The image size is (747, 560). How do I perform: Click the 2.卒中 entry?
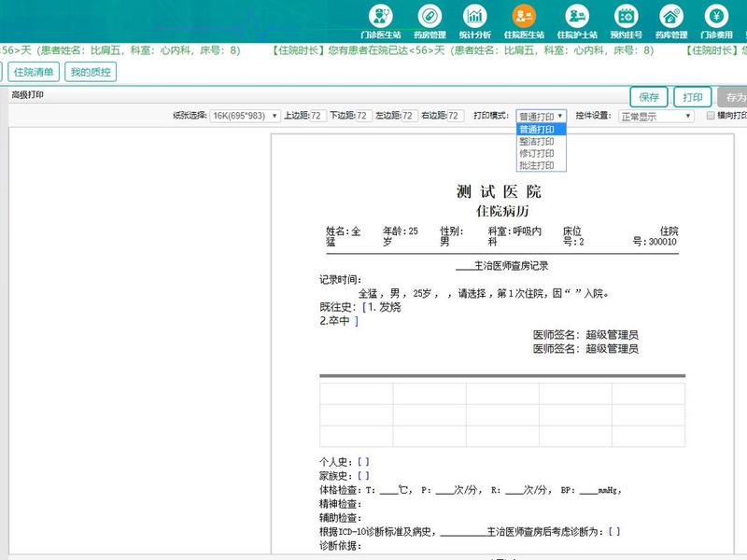pyautogui.click(x=339, y=321)
